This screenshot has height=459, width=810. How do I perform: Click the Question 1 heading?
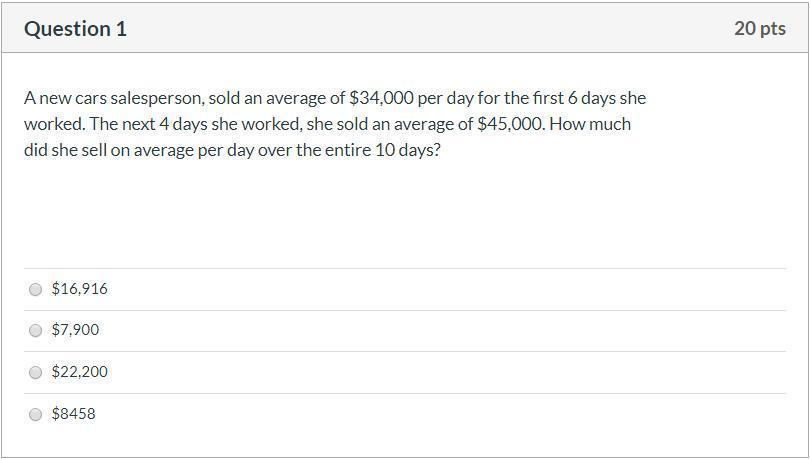[75, 29]
